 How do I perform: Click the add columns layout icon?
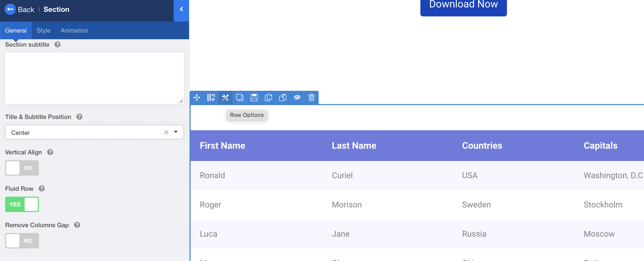(211, 98)
